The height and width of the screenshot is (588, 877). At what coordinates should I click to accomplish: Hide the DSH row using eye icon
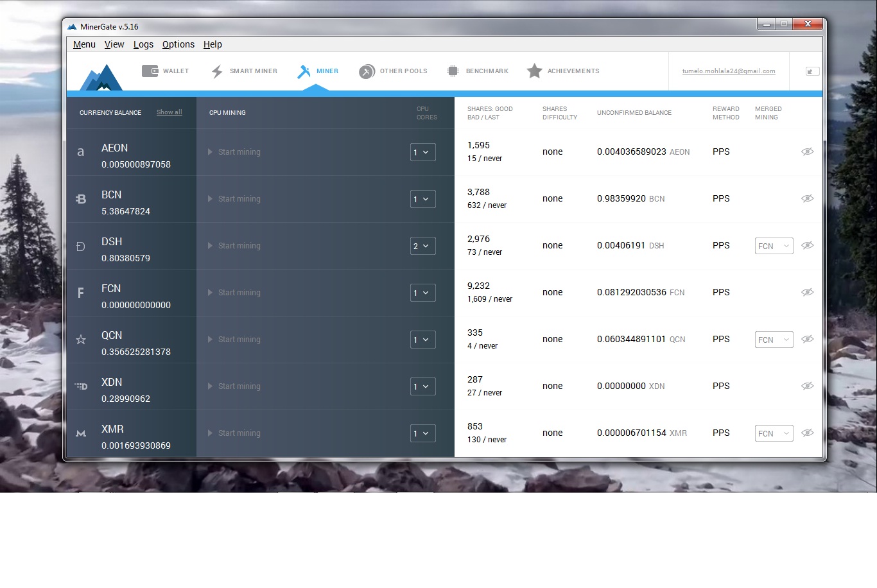(808, 245)
